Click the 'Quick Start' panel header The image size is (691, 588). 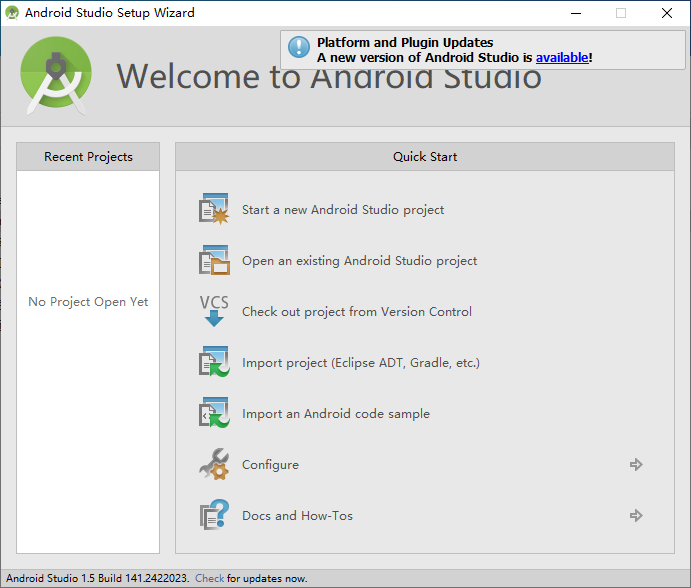coord(425,156)
